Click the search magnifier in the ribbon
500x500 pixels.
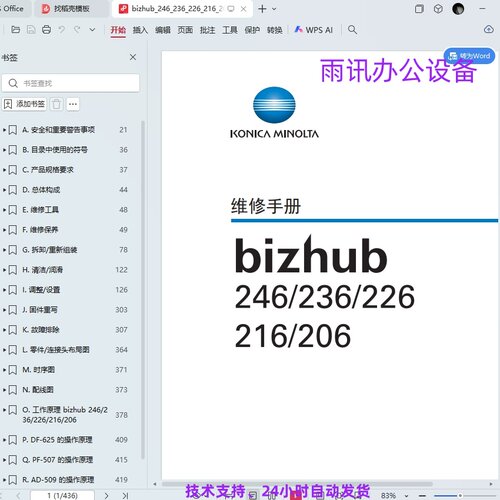pos(352,30)
